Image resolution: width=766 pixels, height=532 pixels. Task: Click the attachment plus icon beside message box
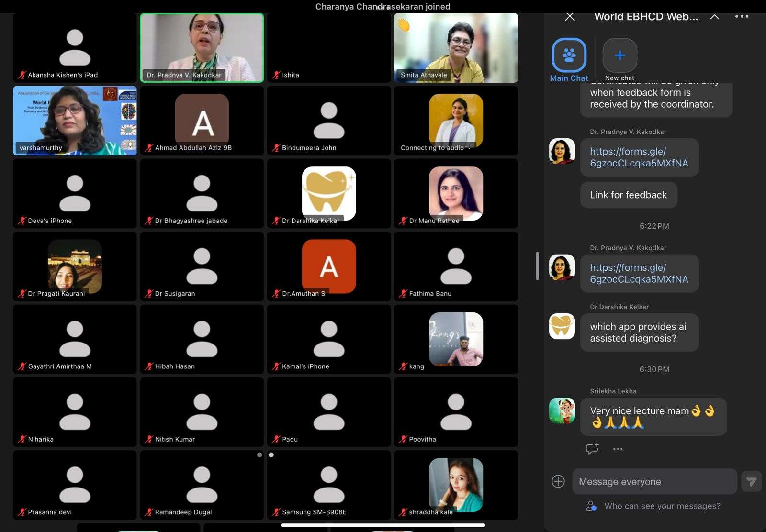click(558, 481)
